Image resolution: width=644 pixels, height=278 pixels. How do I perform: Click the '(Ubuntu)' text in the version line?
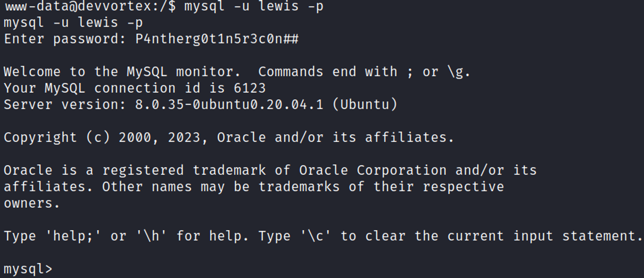pos(365,105)
